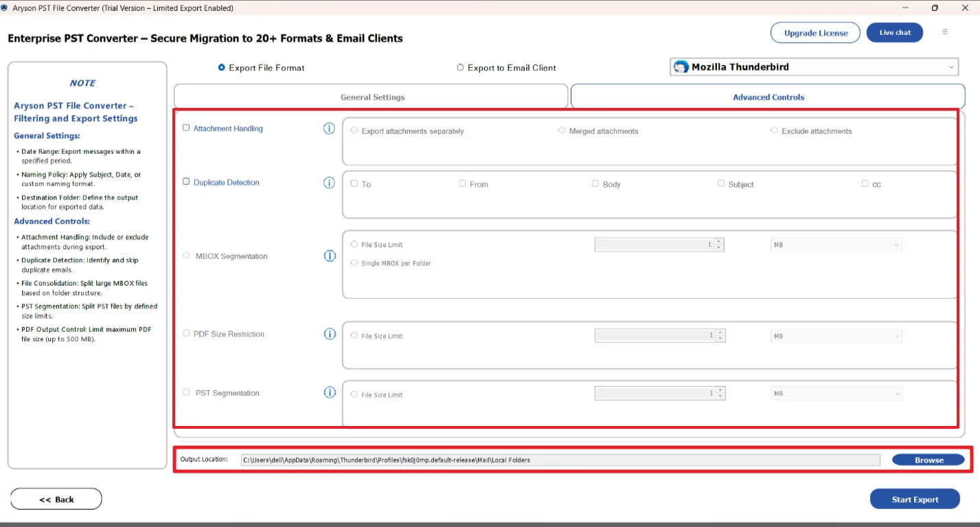Click info icon beside Duplicate Detection

point(329,183)
